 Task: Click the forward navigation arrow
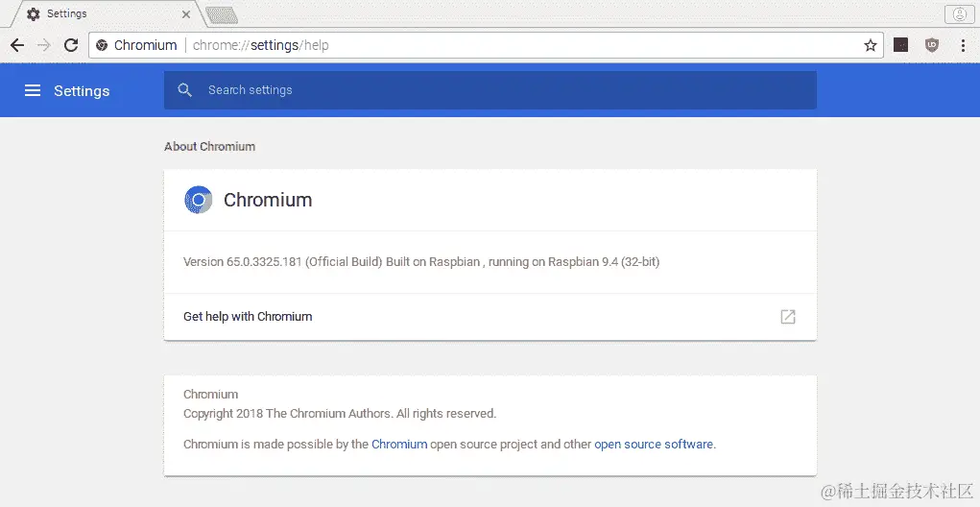(44, 45)
